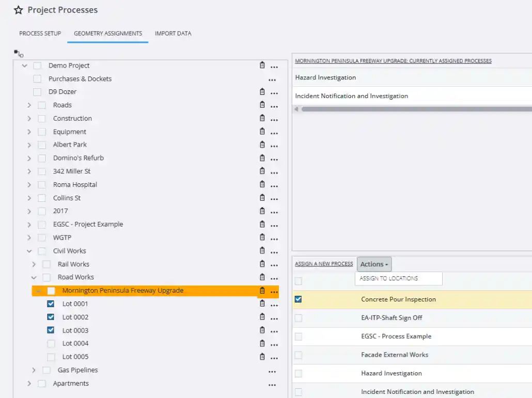The height and width of the screenshot is (398, 532).
Task: Open the ellipsis menu for Roads
Action: pos(273,105)
